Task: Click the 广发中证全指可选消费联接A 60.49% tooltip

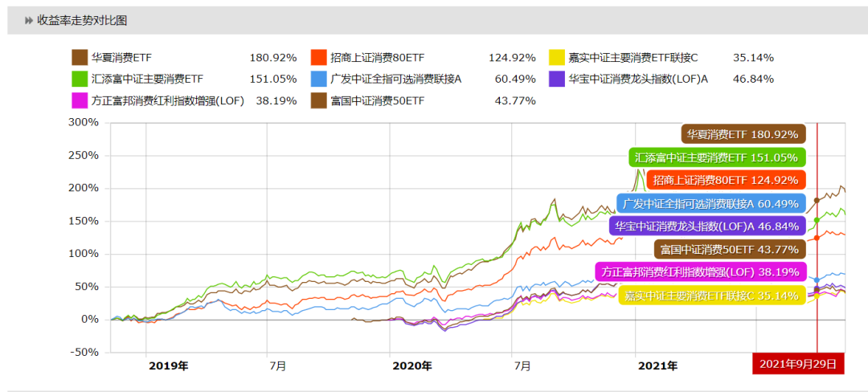Action: [x=710, y=203]
